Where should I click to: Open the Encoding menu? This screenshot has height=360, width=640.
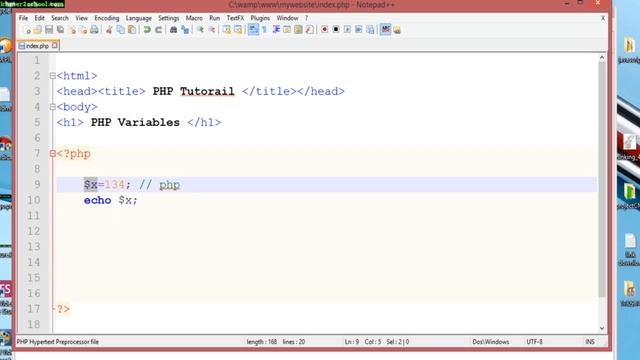point(107,18)
